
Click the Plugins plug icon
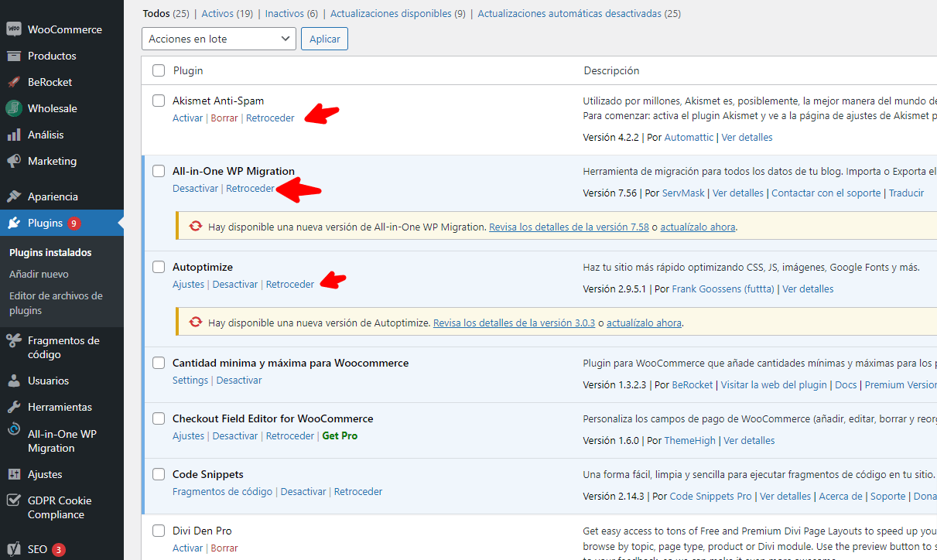tap(14, 223)
